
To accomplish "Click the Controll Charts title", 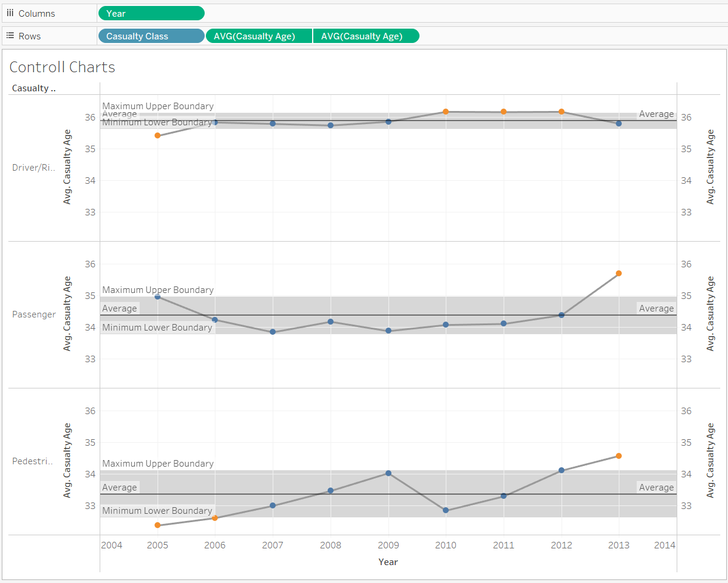I will click(x=62, y=67).
